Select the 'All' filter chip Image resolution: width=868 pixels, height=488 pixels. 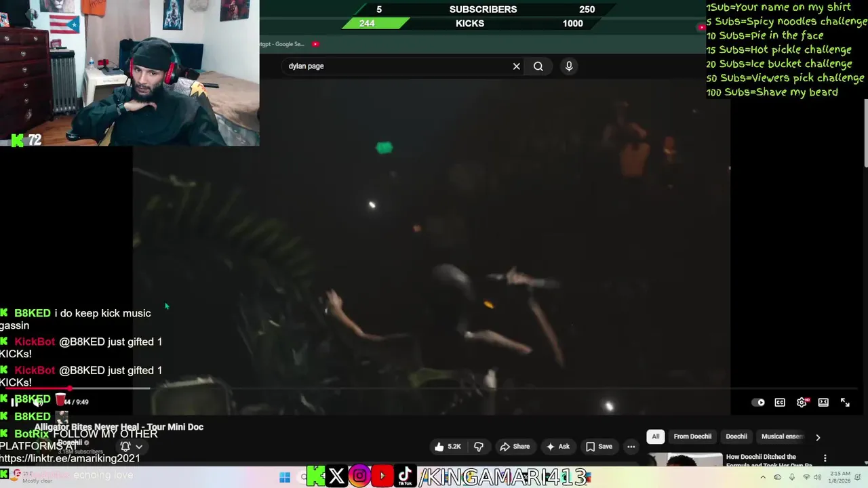[655, 436]
